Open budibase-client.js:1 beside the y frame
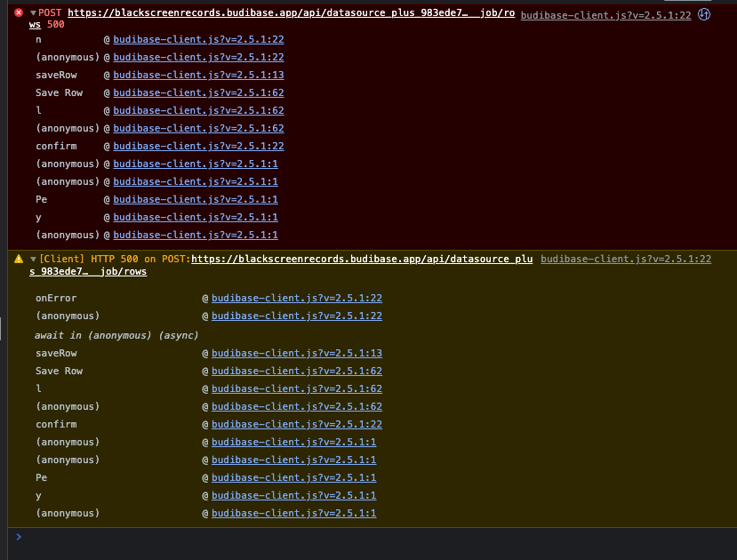The width and height of the screenshot is (737, 560). (293, 495)
